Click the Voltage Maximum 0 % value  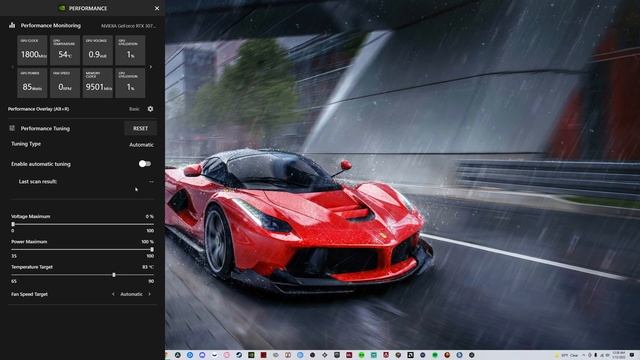150,216
